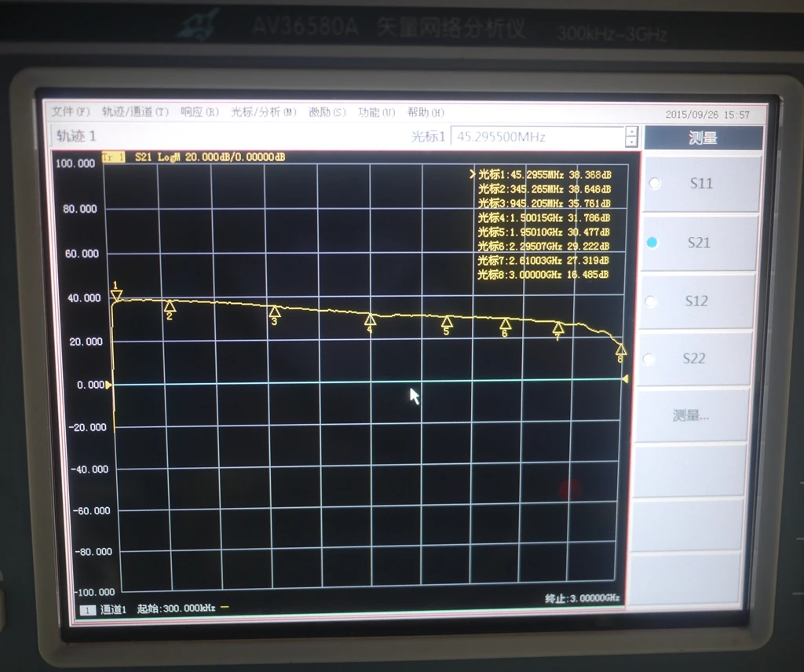
Task: Click the 起始:300.000kHz start frequency text
Action: 176,608
